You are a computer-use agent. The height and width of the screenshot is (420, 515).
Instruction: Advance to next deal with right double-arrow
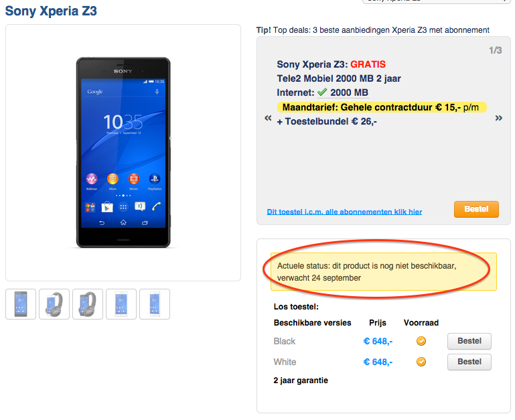tap(498, 119)
